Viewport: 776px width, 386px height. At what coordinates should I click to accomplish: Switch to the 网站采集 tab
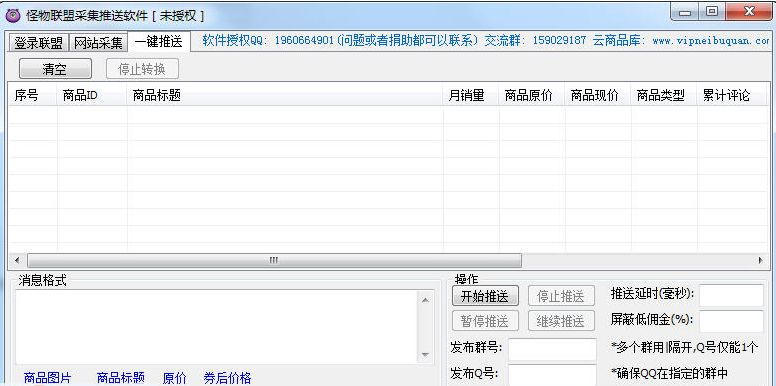click(x=98, y=43)
